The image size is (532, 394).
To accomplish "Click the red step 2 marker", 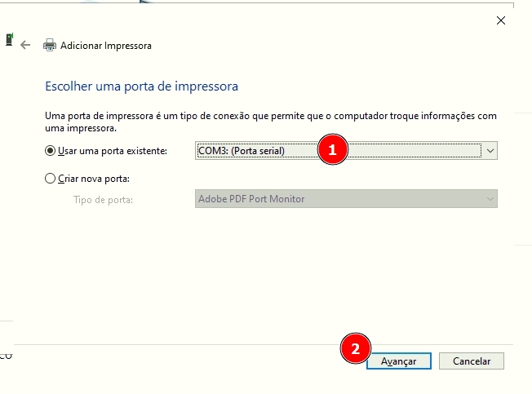I will 355,349.
